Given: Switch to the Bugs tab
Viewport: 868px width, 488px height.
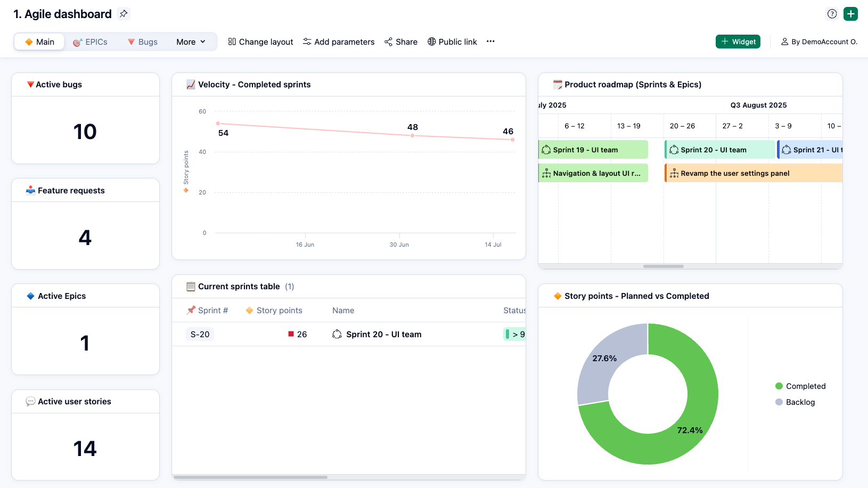Looking at the screenshot, I should pyautogui.click(x=143, y=42).
